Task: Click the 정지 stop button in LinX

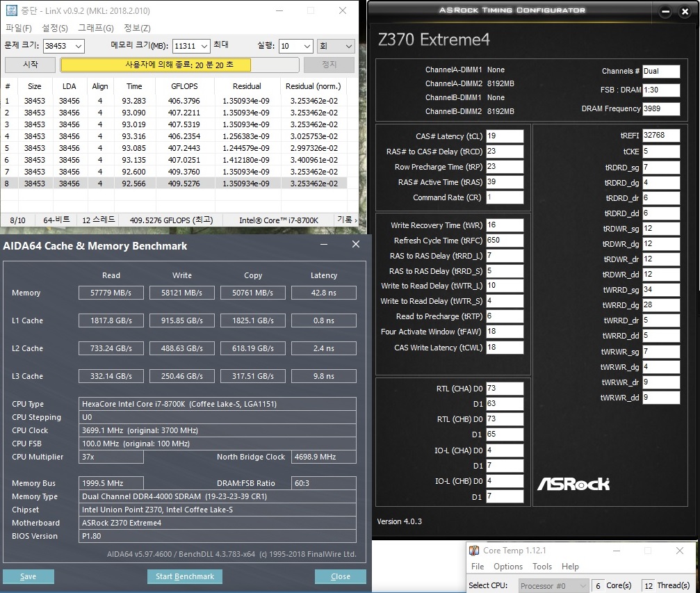Action: [329, 65]
